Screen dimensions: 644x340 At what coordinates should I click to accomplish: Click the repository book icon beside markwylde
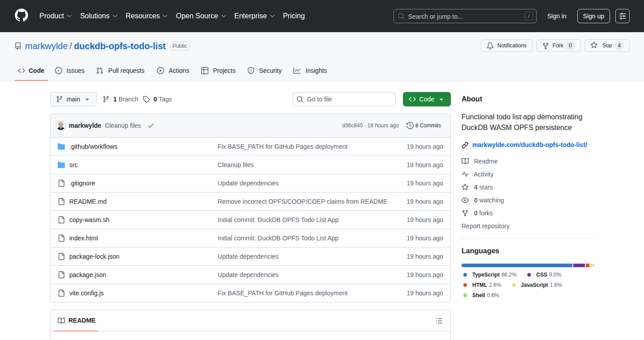(18, 46)
